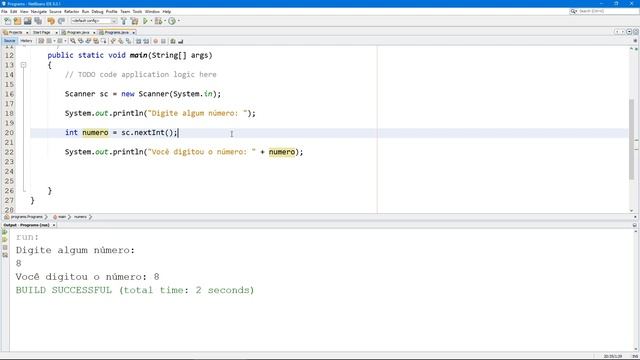Image resolution: width=640 pixels, height=360 pixels.
Task: Click the Stop Macro Recording icon
Action: pos(163,41)
